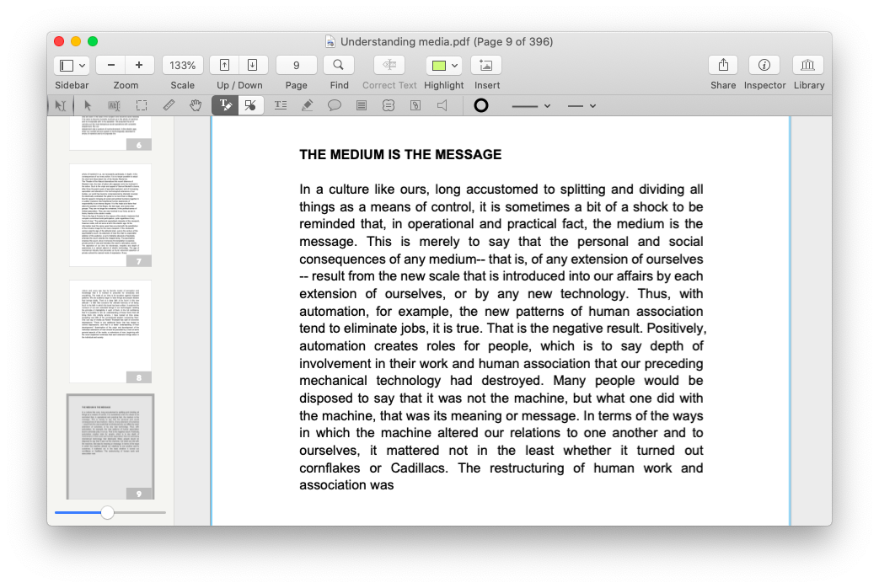The width and height of the screenshot is (879, 588).
Task: Select the ruler measure tool
Action: coord(169,105)
